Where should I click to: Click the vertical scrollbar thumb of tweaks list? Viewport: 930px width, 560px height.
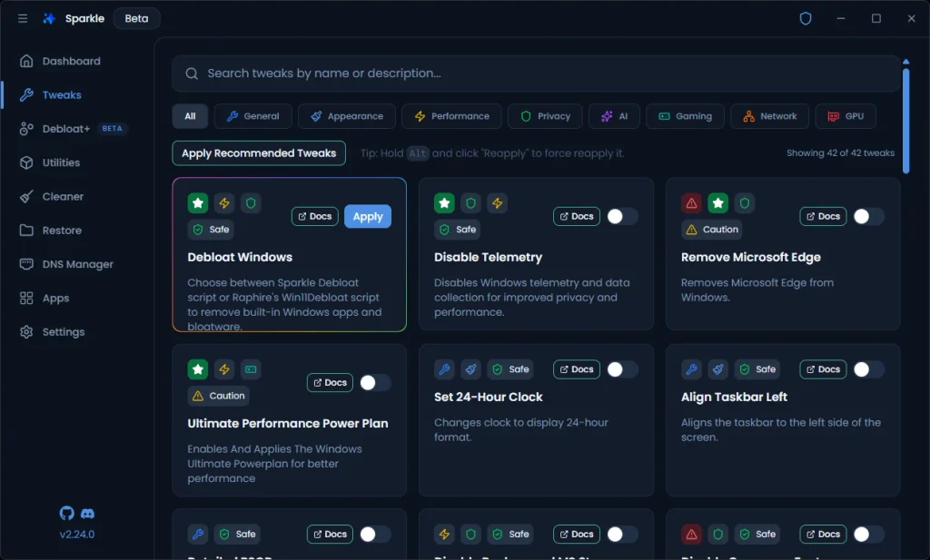pos(905,121)
